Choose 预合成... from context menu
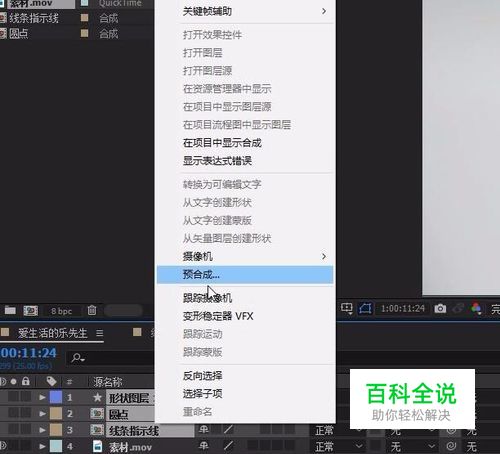The height and width of the screenshot is (454, 500). [x=245, y=274]
